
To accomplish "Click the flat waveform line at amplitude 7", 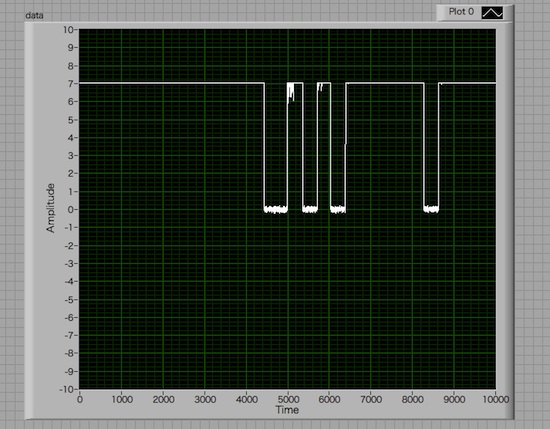I will pyautogui.click(x=171, y=83).
